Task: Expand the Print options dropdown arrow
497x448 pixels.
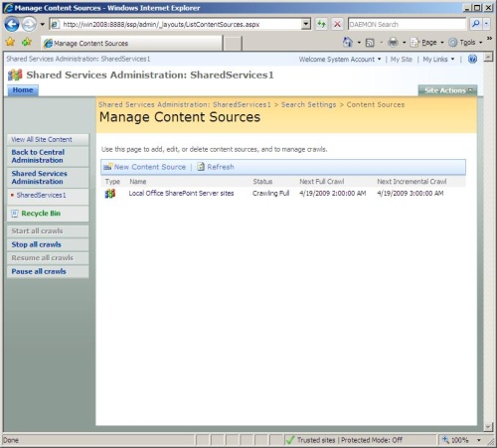Action: (x=404, y=43)
